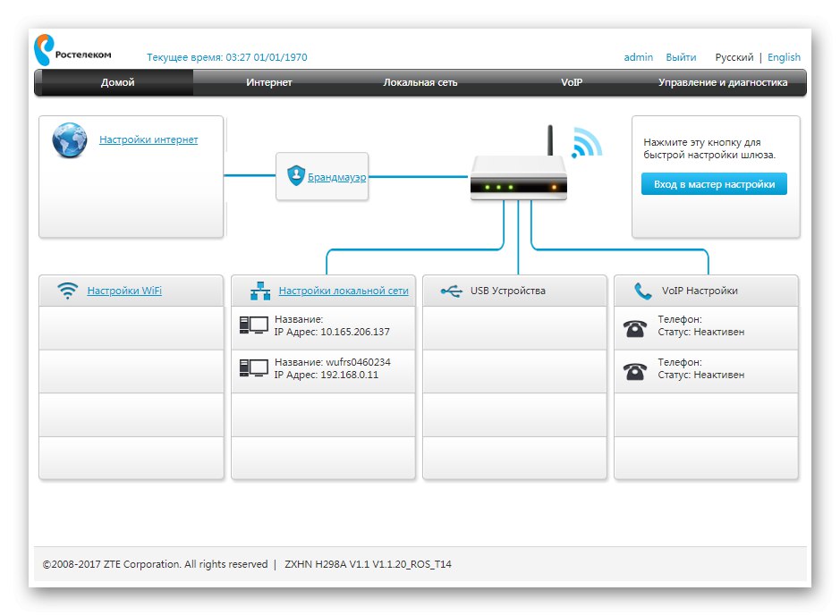This screenshot has height=616, width=840.
Task: Click the WiFi settings icon
Action: 67,291
